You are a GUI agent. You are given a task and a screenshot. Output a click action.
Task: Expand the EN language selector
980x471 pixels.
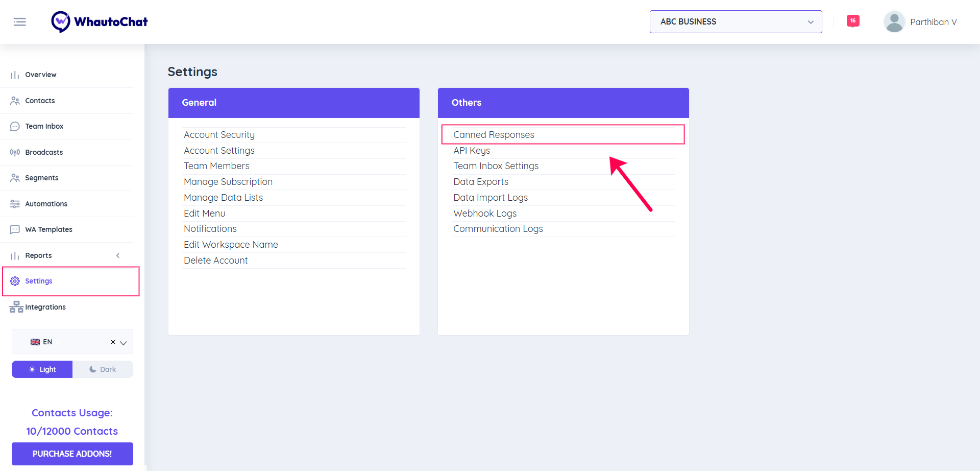click(123, 342)
